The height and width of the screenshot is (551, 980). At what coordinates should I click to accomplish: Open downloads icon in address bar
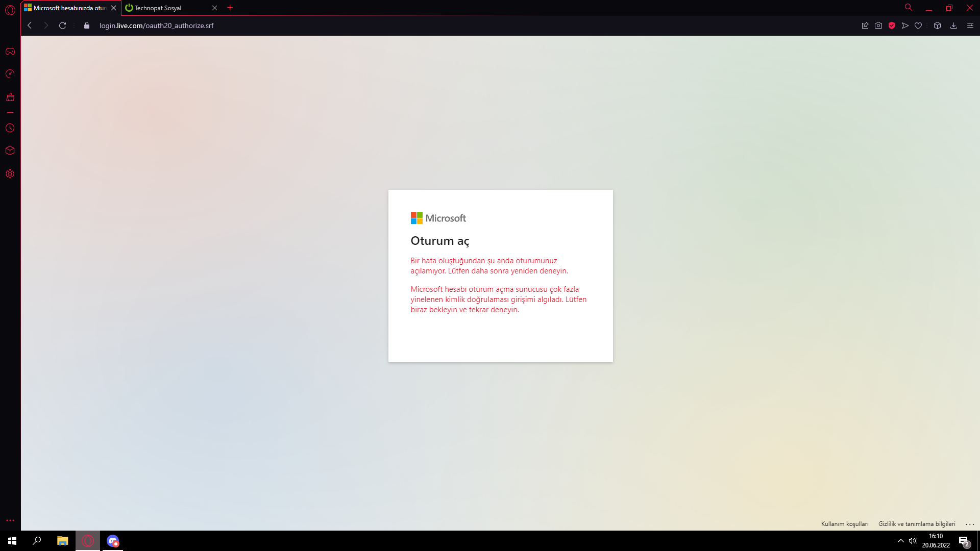pyautogui.click(x=953, y=26)
